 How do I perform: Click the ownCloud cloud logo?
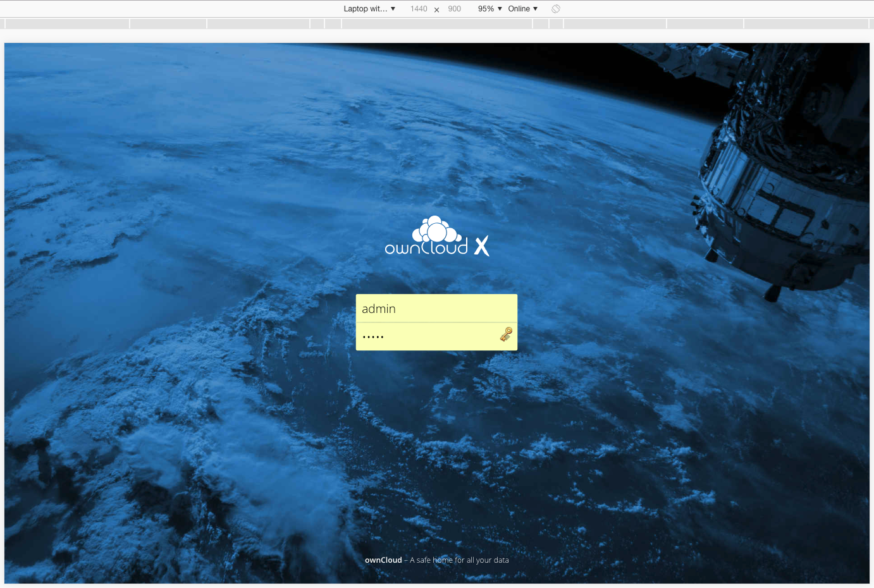tap(435, 228)
